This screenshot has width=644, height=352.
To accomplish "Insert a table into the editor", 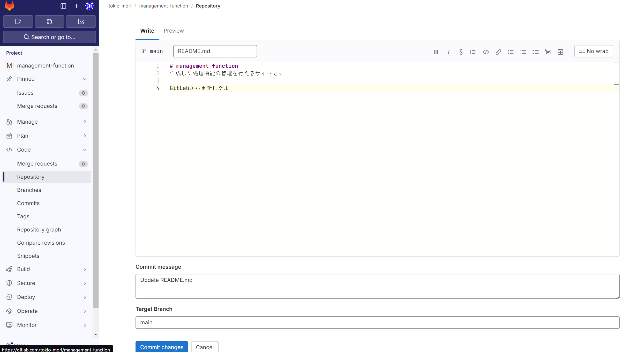I will click(560, 52).
